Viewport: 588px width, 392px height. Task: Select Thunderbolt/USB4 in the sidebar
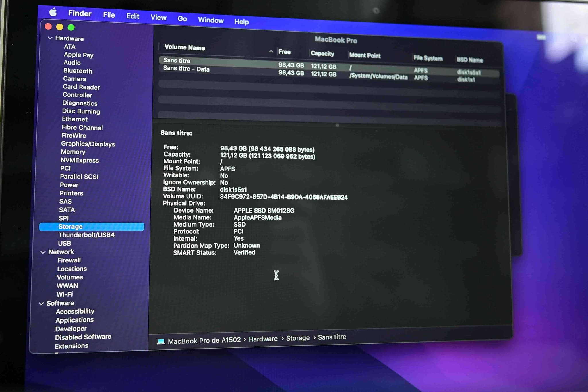(x=86, y=235)
